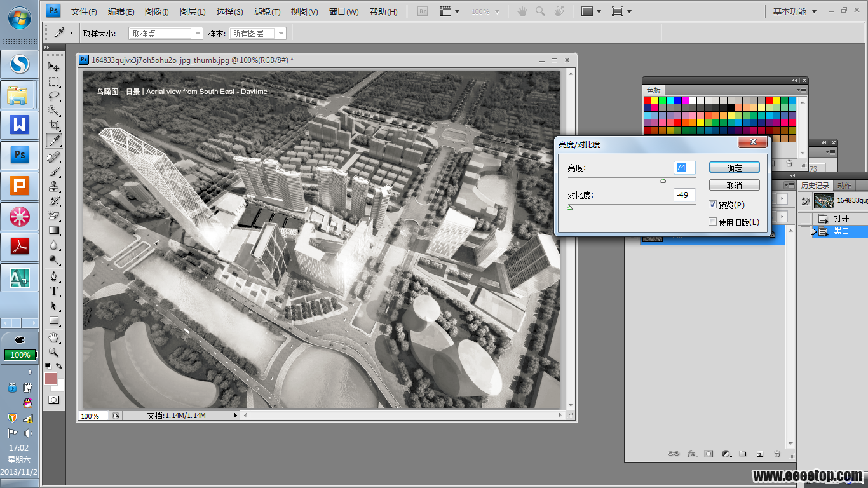Select the Rectangle shape tool
This screenshot has width=868, height=488.
pos(54,320)
